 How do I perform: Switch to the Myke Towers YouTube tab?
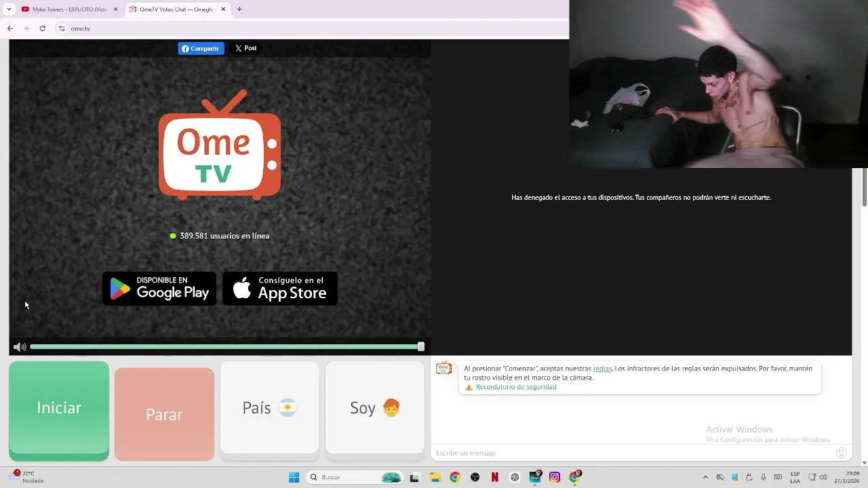tap(70, 9)
